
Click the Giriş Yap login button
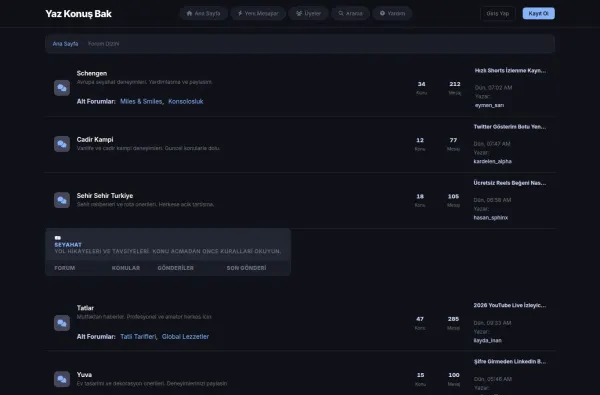click(x=498, y=13)
